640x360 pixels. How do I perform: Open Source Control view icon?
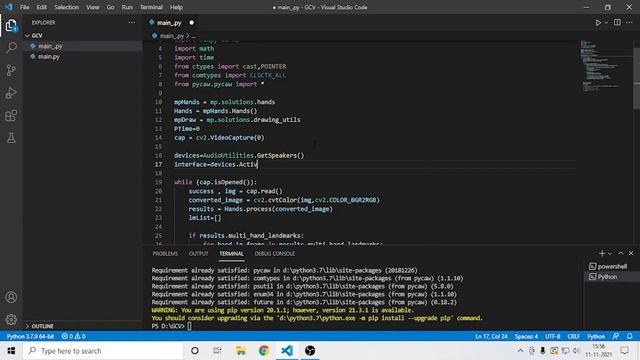[11, 70]
